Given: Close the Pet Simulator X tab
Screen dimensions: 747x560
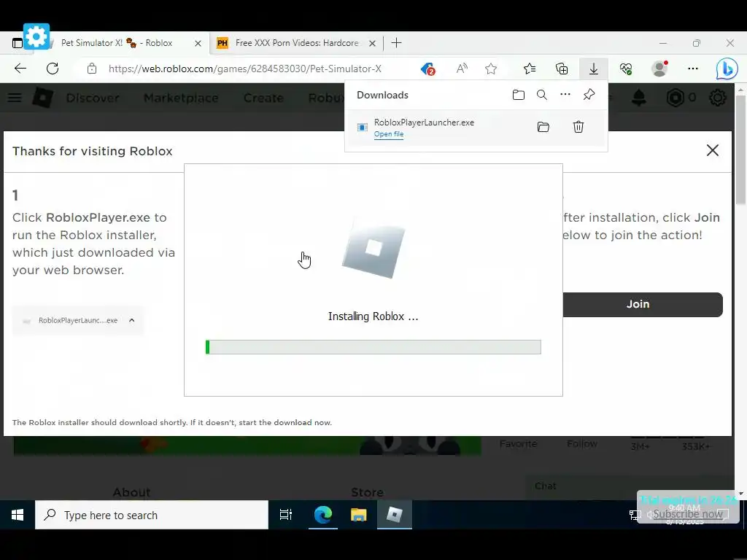Looking at the screenshot, I should [198, 43].
